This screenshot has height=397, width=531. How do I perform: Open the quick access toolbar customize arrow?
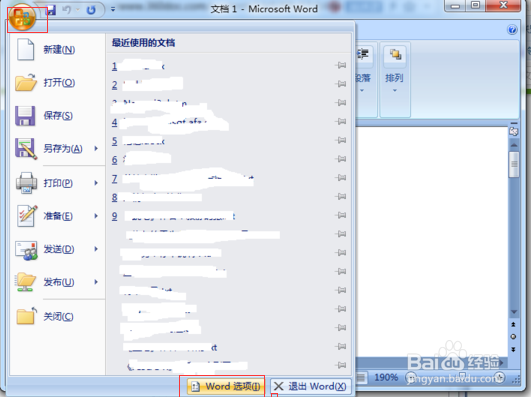tap(113, 10)
